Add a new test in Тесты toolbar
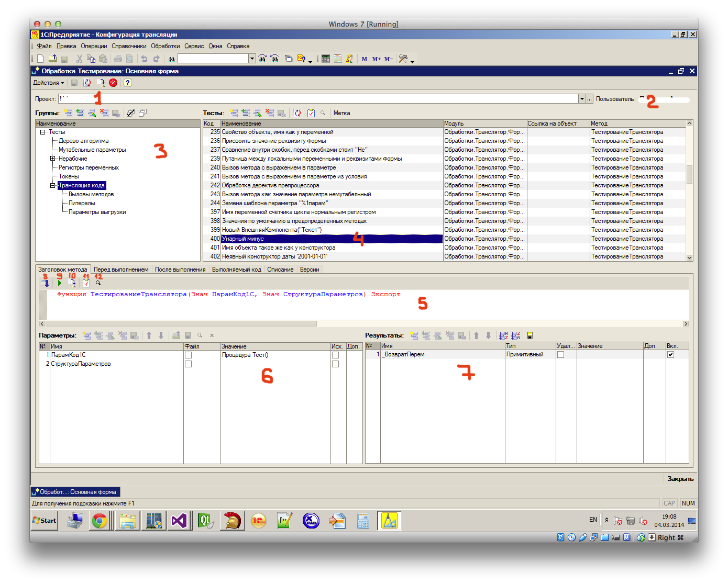 pyautogui.click(x=234, y=113)
